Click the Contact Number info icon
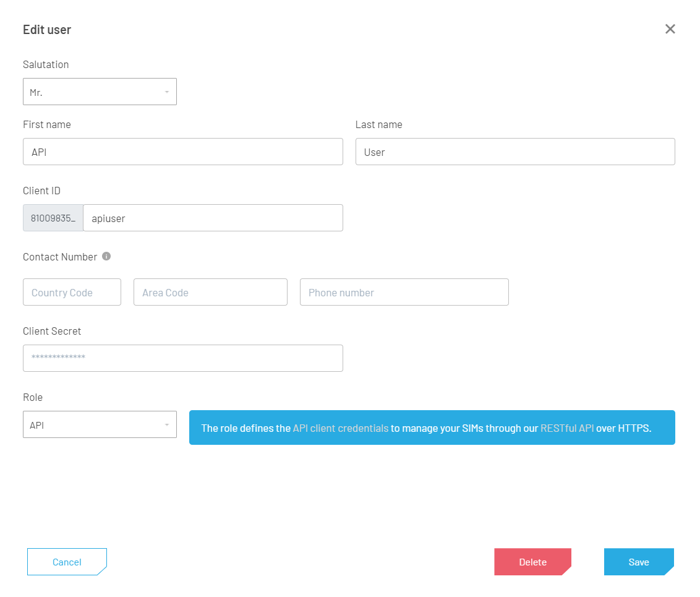The height and width of the screenshot is (597, 700). point(106,256)
